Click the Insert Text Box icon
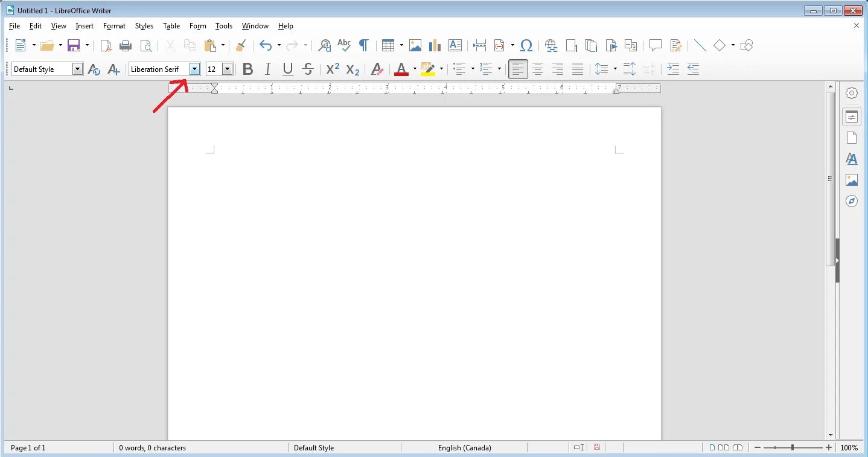Viewport: 868px width, 457px height. coord(455,45)
